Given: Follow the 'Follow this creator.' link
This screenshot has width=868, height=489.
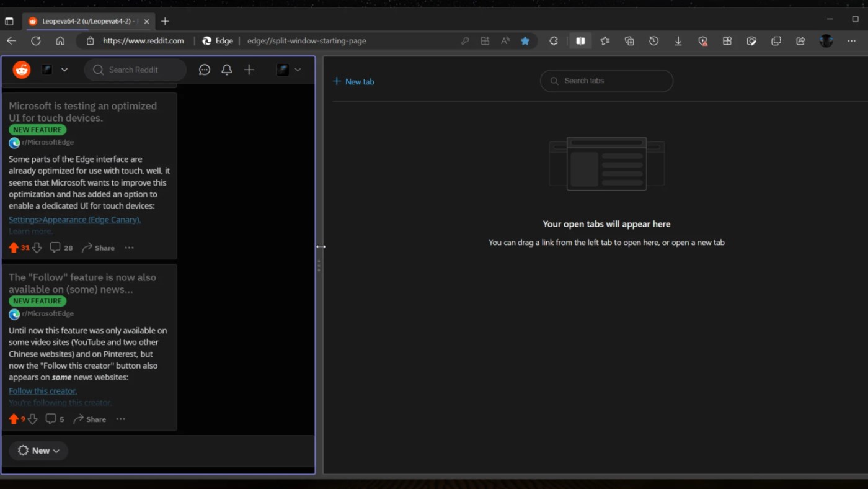Looking at the screenshot, I should click(43, 391).
